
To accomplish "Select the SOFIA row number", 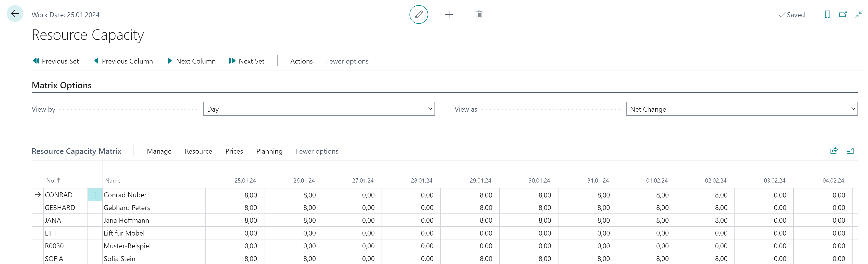I will point(54,259).
